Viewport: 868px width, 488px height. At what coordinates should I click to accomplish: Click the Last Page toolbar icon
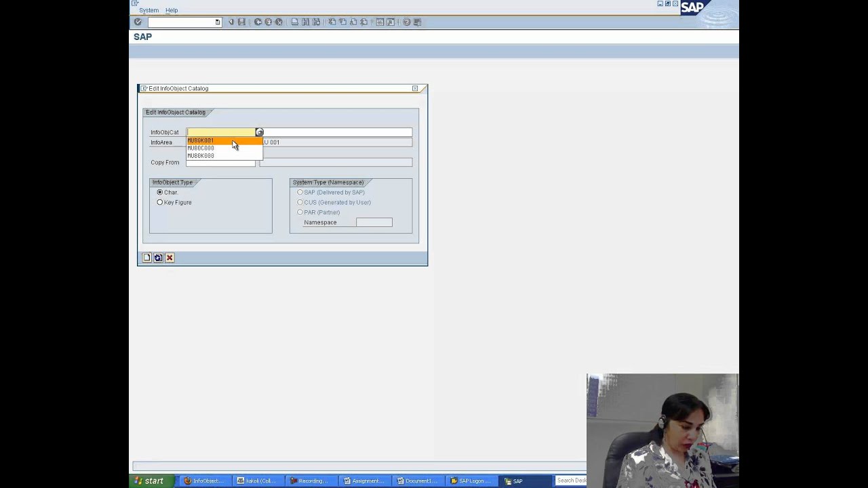point(363,22)
